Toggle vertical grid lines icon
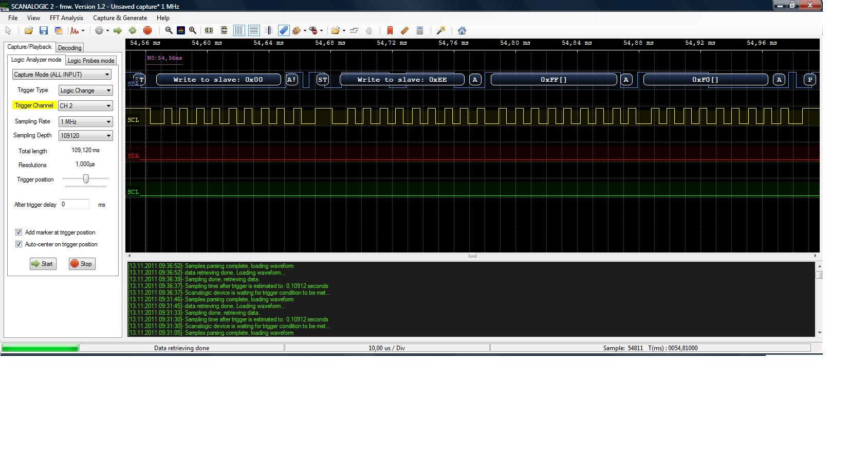Screen dimensions: 868x469 pos(239,31)
